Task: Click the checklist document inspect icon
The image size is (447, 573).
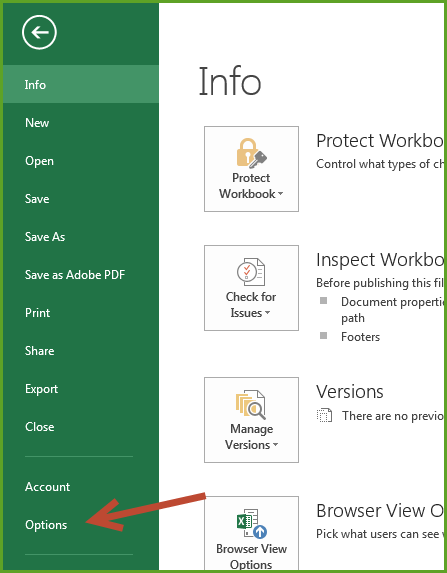Action: [251, 272]
